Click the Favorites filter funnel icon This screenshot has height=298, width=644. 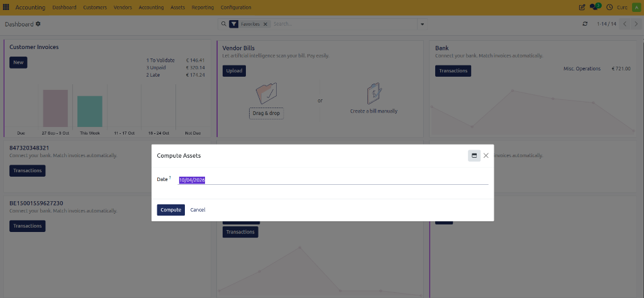click(234, 25)
